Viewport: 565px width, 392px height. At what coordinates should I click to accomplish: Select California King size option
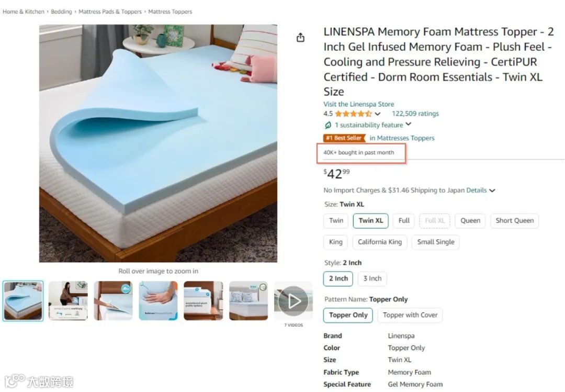380,242
